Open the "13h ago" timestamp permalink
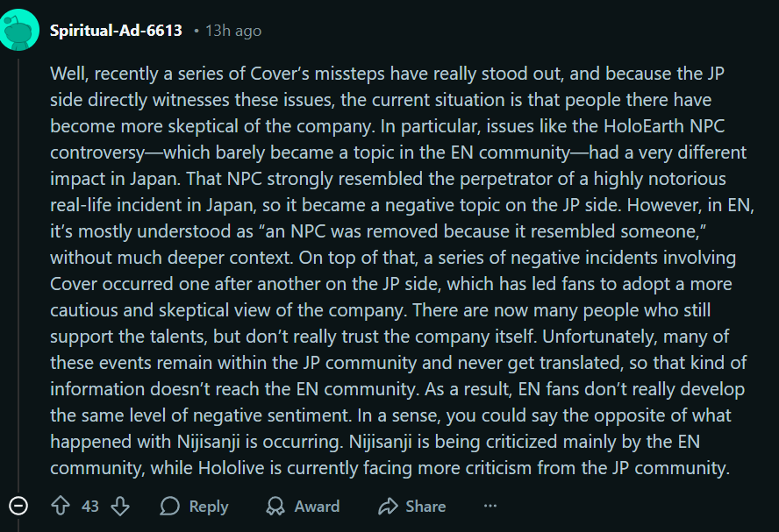Screen dimensions: 779x532 pyautogui.click(x=232, y=31)
